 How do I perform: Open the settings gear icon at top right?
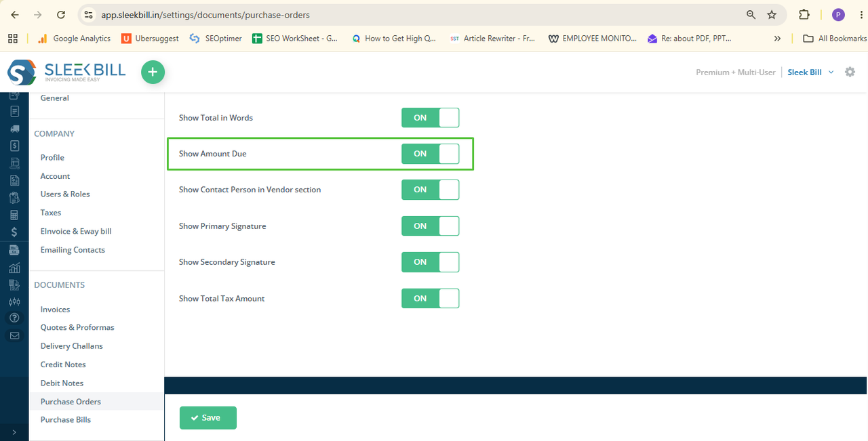tap(850, 72)
